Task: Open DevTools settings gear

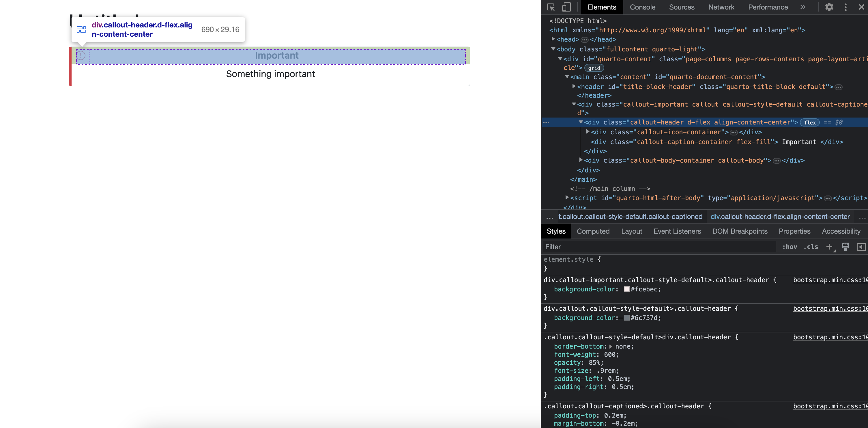Action: click(829, 7)
